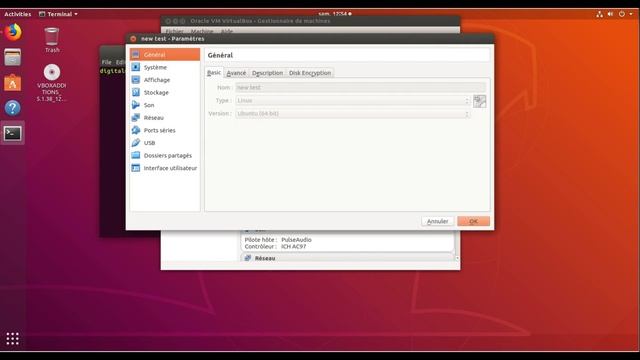
Task: Open the Affichage display icon
Action: [136, 80]
